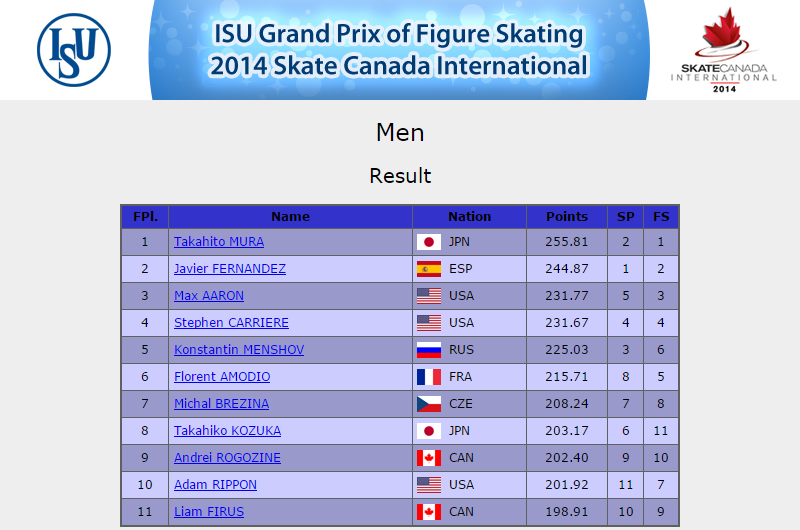Click the French flag icon

[429, 377]
